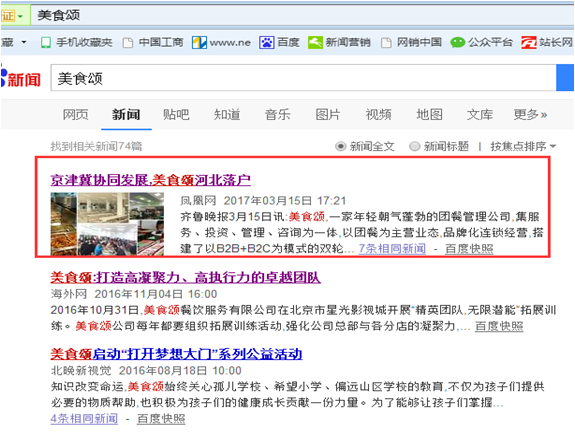Open the food collage news thumbnail
Image resolution: width=575 pixels, height=440 pixels.
[107, 224]
